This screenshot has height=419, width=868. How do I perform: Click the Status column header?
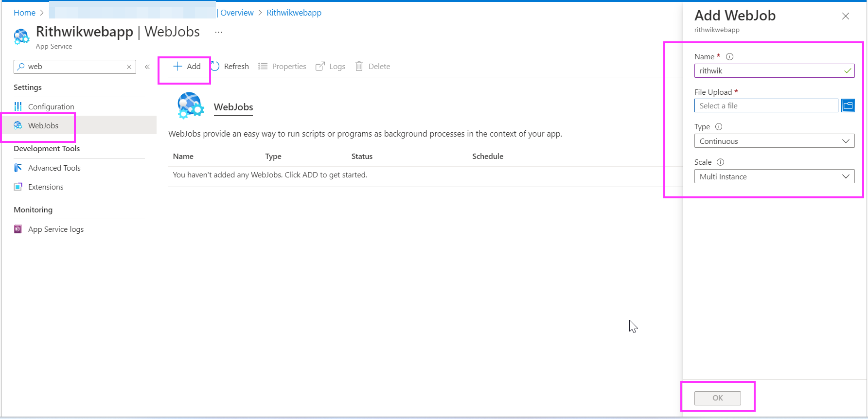pos(362,157)
